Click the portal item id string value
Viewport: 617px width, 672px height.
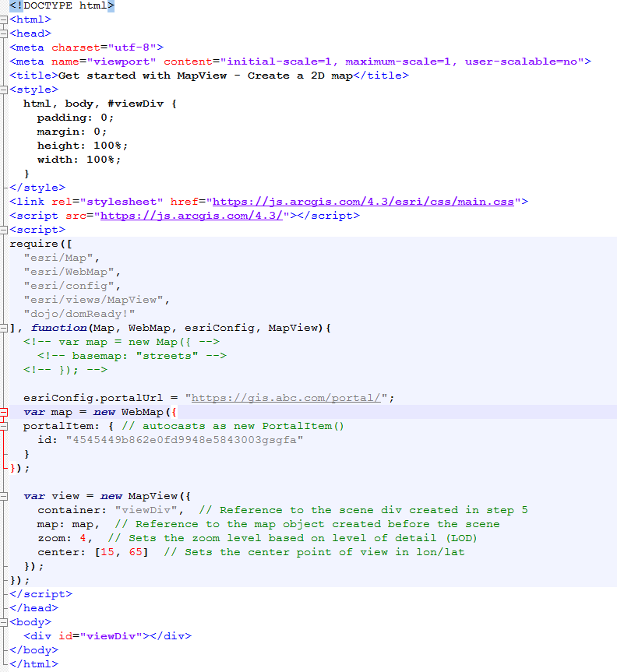pos(185,440)
